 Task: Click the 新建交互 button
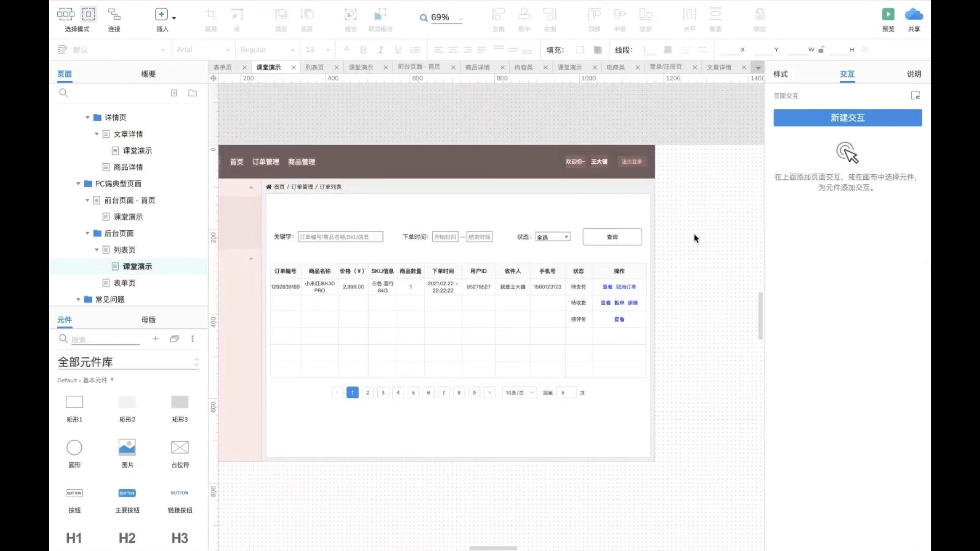click(x=847, y=118)
